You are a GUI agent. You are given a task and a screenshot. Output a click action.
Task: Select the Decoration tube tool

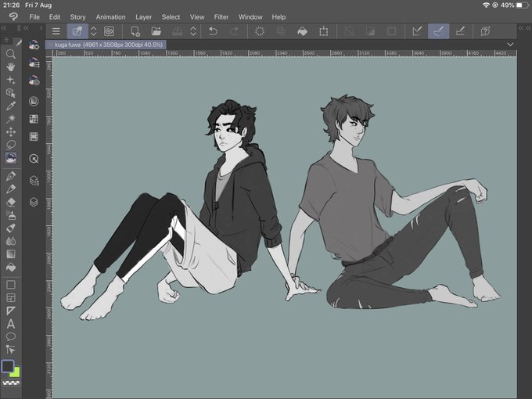[x=11, y=228]
